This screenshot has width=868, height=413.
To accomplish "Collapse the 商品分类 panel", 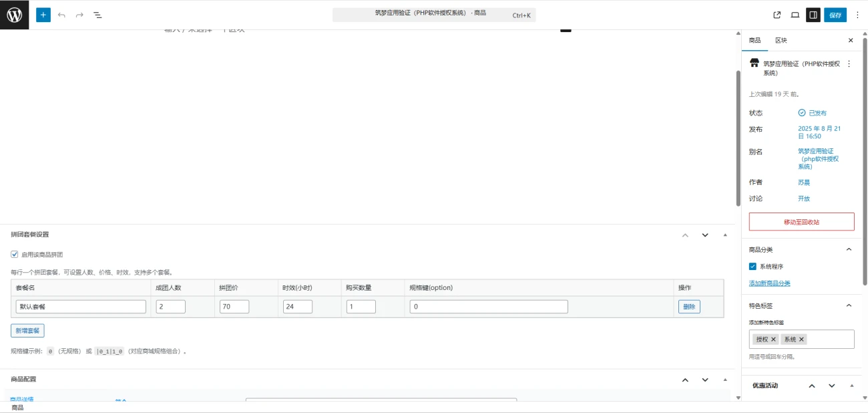I will [849, 249].
